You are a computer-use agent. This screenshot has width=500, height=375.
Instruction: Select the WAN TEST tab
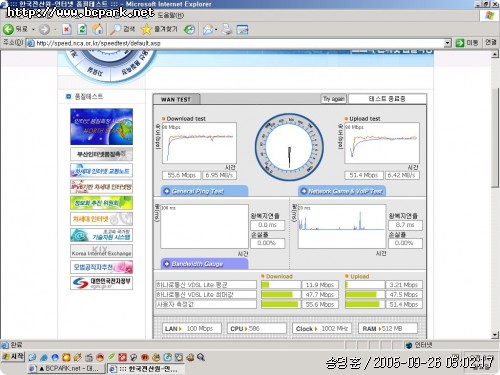pyautogui.click(x=176, y=99)
